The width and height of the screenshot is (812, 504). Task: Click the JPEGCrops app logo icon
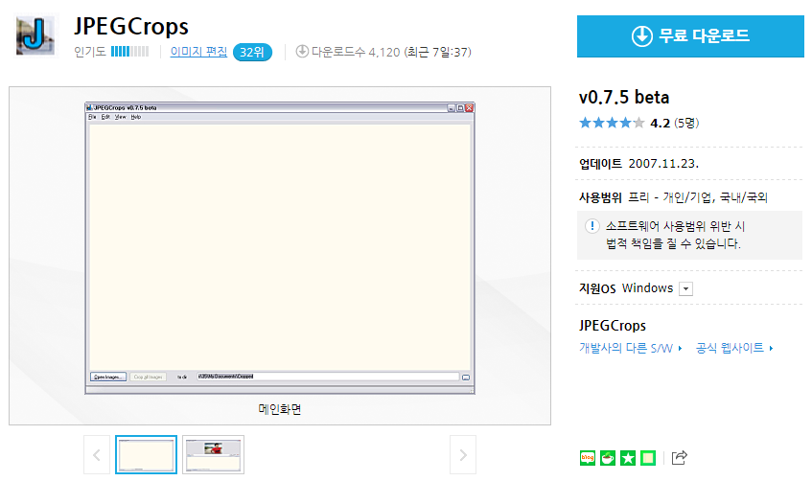[x=35, y=35]
